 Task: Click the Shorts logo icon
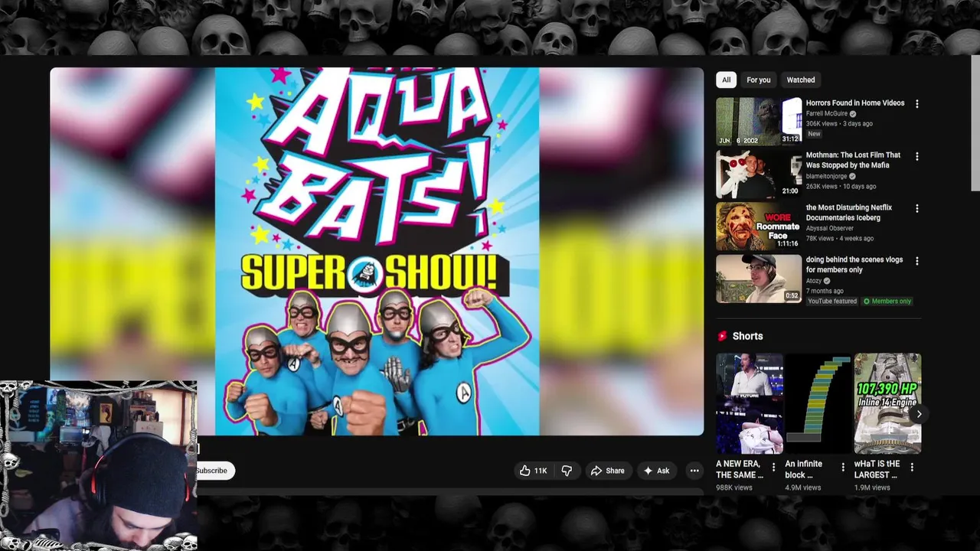coord(722,336)
